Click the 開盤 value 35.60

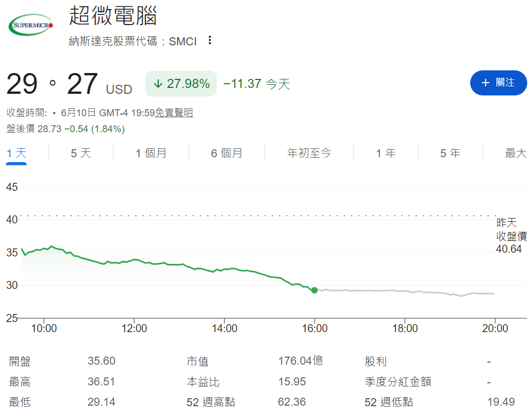[101, 361]
